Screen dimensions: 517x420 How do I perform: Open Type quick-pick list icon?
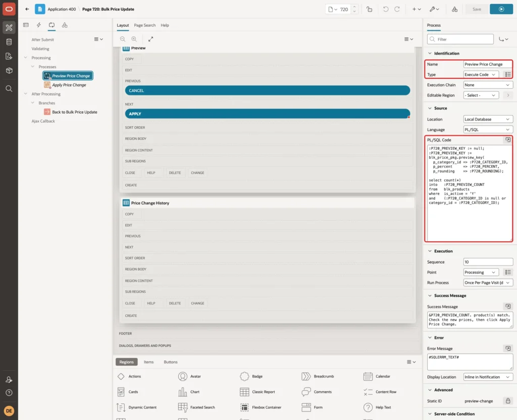508,75
